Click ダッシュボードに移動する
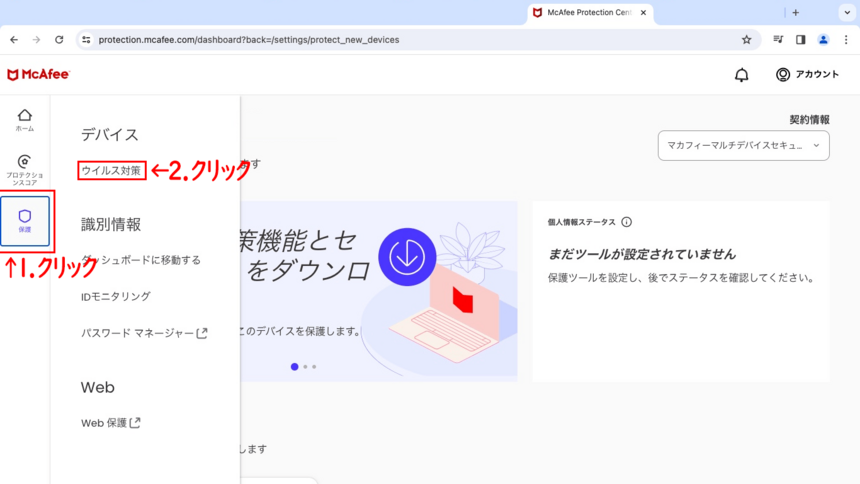Screen dimensions: 860x484 click(141, 260)
